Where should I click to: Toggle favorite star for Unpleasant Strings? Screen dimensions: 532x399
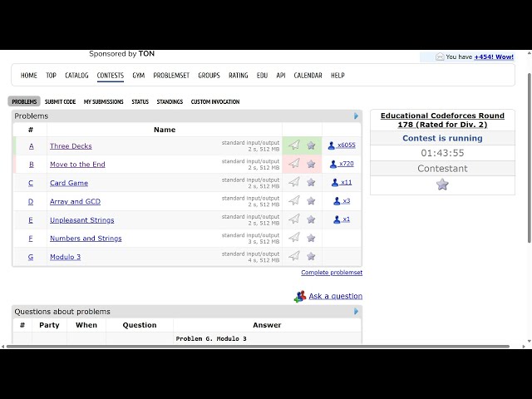point(311,219)
